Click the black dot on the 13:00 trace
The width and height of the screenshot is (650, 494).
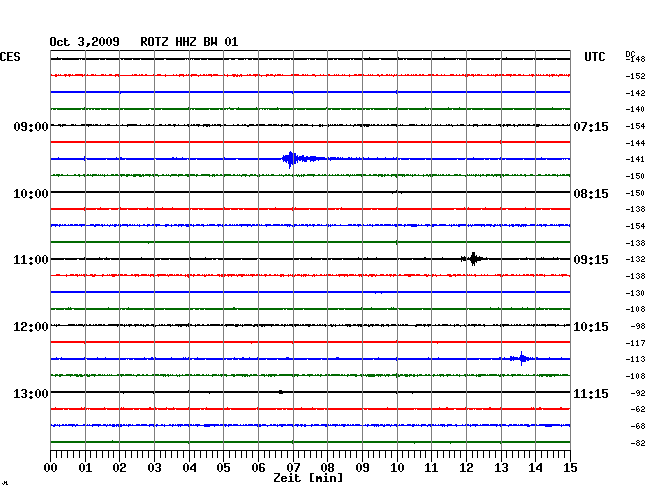[x=281, y=392]
